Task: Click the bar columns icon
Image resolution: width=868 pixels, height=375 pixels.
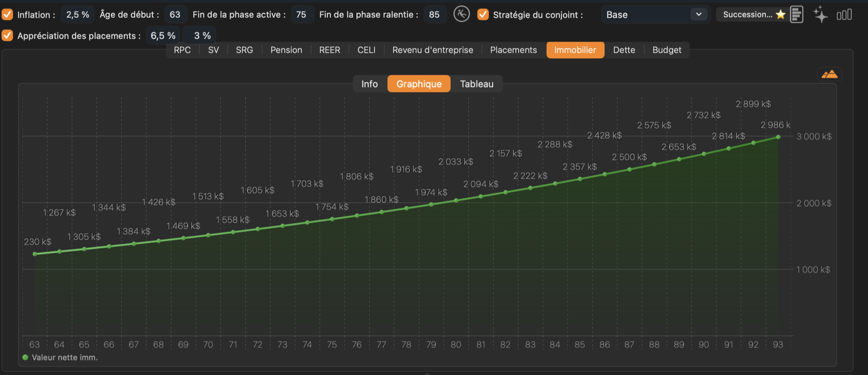Action: coord(844,15)
